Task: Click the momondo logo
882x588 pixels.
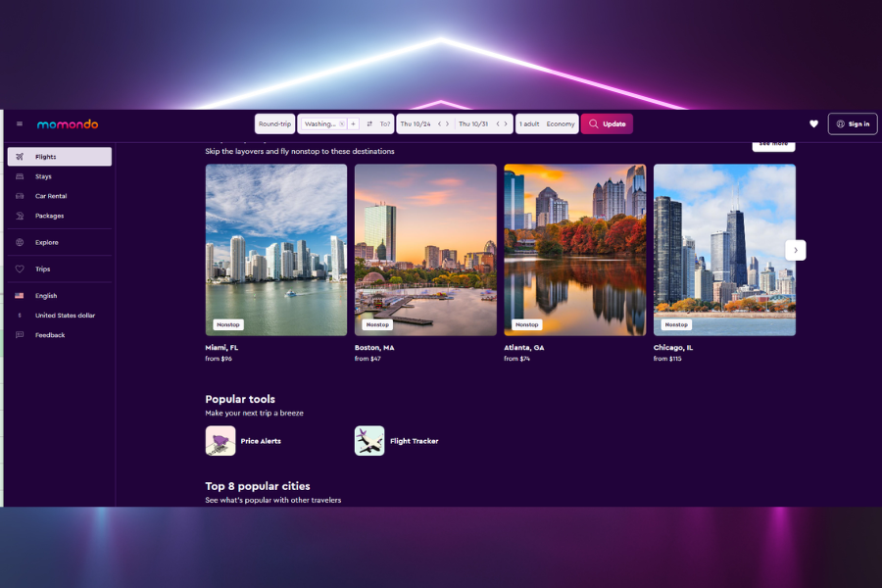Action: click(68, 124)
